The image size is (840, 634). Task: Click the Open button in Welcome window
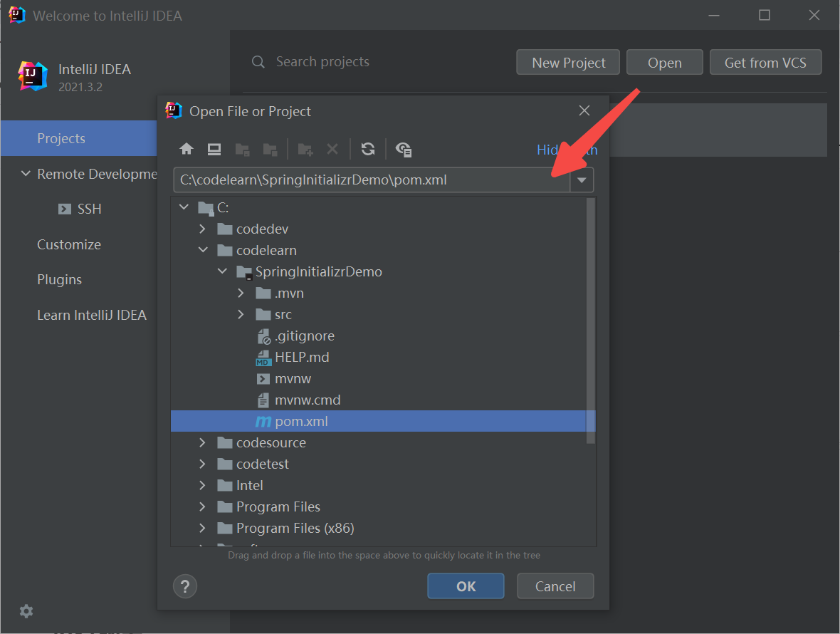(664, 63)
